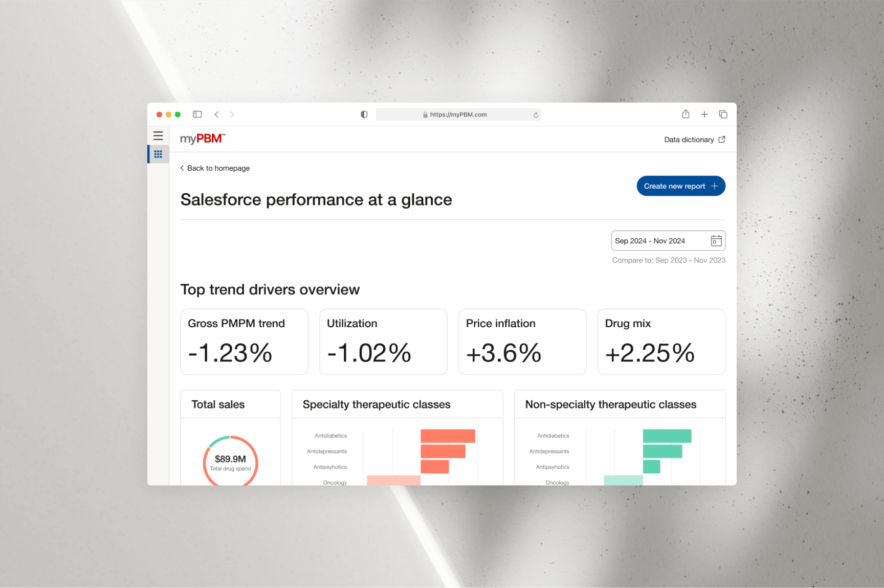The width and height of the screenshot is (884, 588).
Task: Click Create new report button
Action: pyautogui.click(x=680, y=186)
